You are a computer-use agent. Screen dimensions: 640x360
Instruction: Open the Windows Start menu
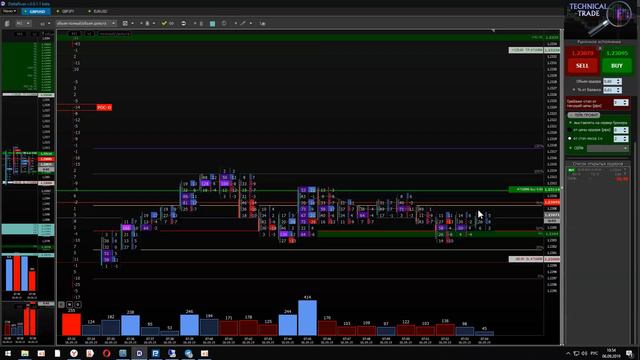(8, 353)
